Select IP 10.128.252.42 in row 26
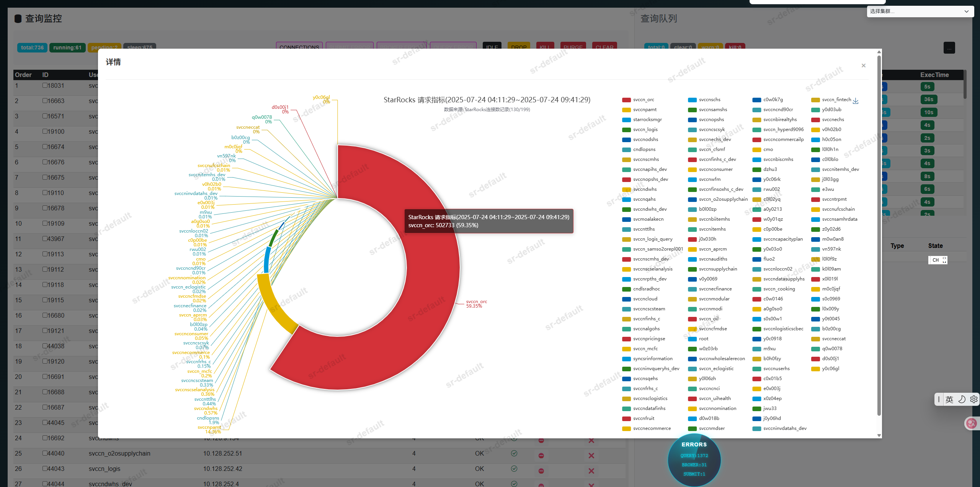 coord(222,469)
